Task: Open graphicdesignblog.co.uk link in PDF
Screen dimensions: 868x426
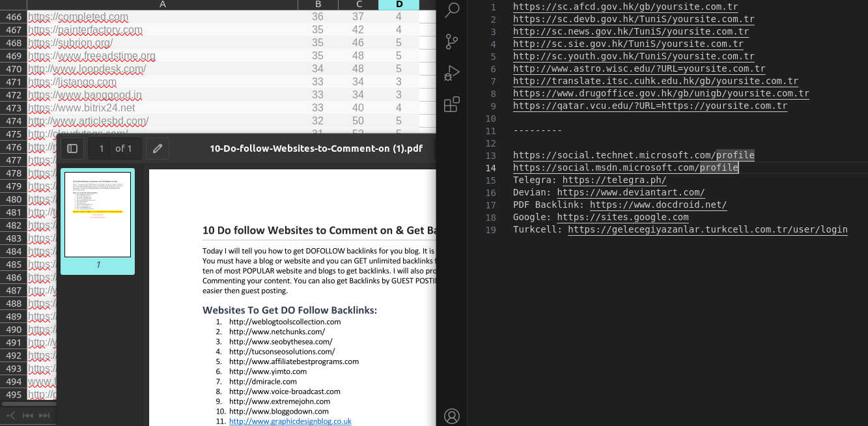Action: [290, 421]
